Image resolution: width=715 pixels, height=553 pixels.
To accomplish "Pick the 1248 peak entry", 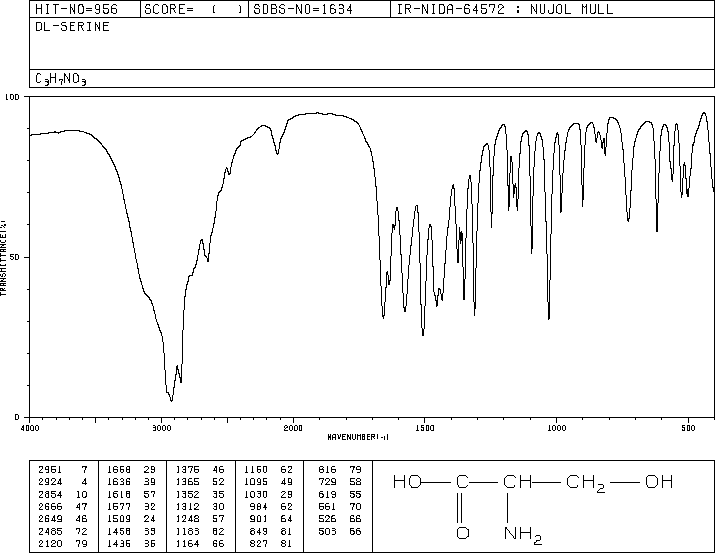I will (x=200, y=519).
